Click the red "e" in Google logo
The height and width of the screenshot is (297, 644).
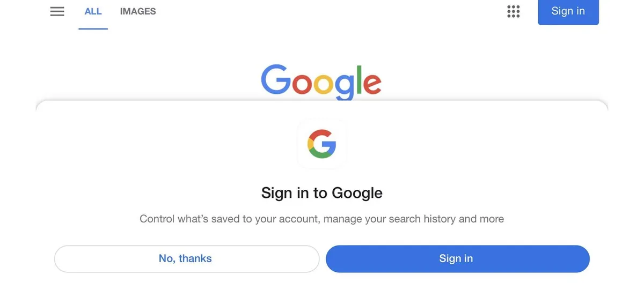pyautogui.click(x=372, y=84)
